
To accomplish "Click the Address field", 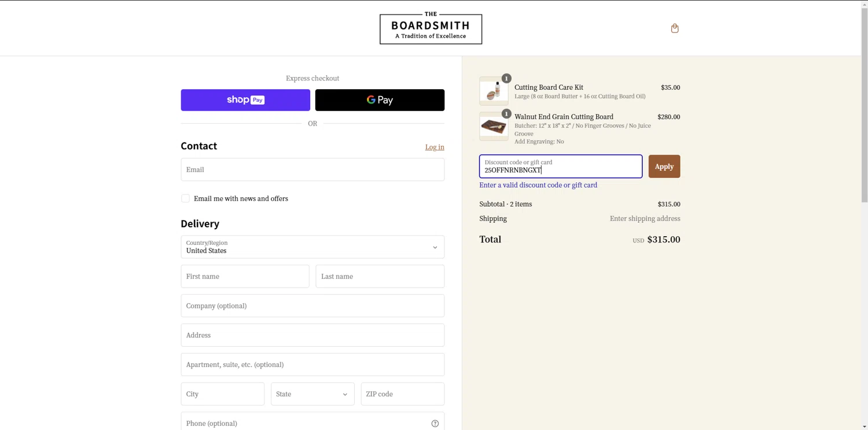I will [x=312, y=335].
